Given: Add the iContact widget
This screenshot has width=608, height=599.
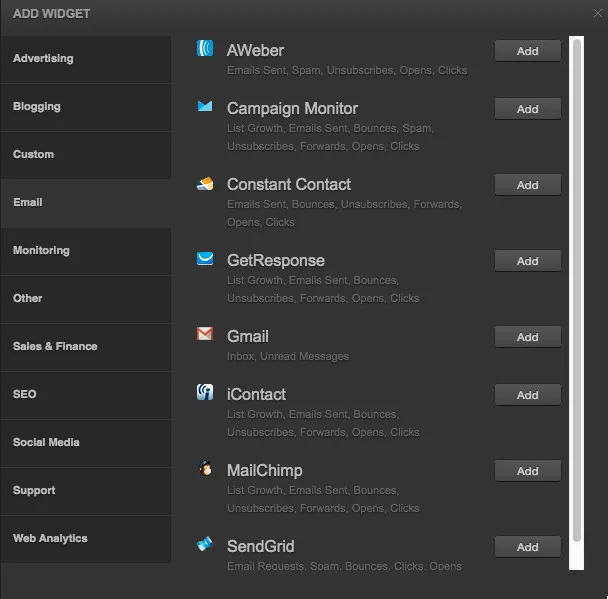Looking at the screenshot, I should click(x=527, y=395).
